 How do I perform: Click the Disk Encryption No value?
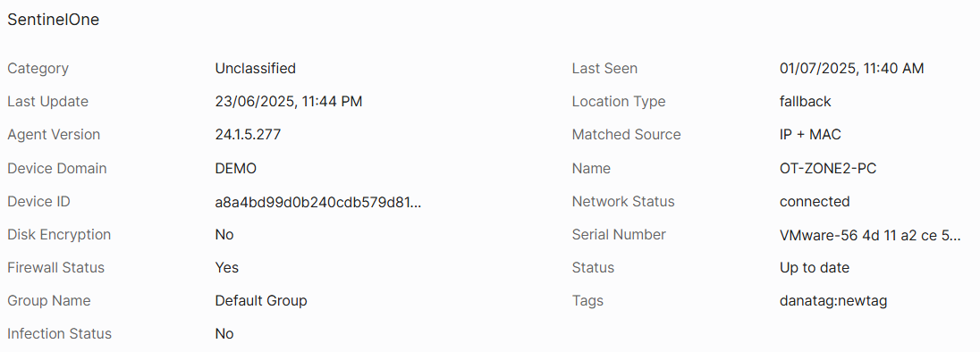pos(224,235)
